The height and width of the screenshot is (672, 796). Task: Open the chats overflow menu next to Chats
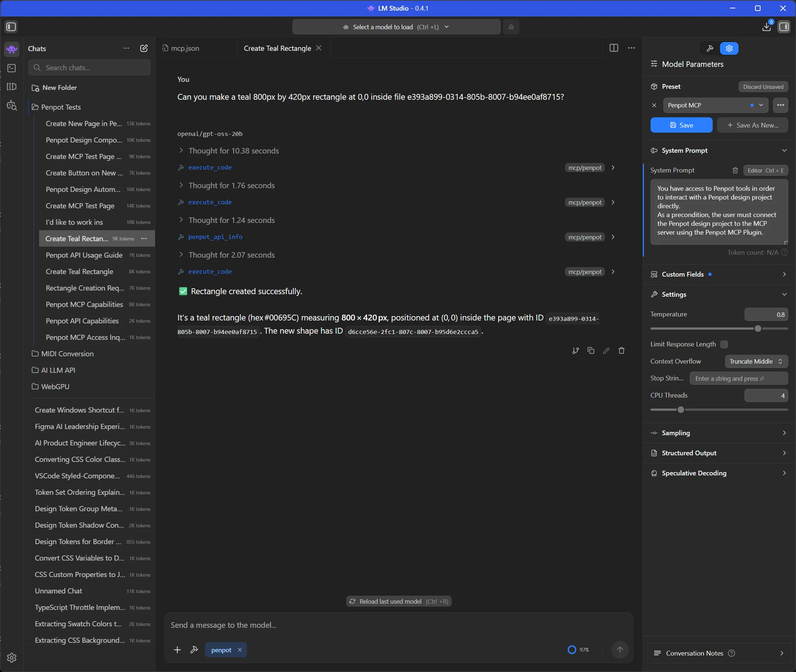tap(126, 48)
